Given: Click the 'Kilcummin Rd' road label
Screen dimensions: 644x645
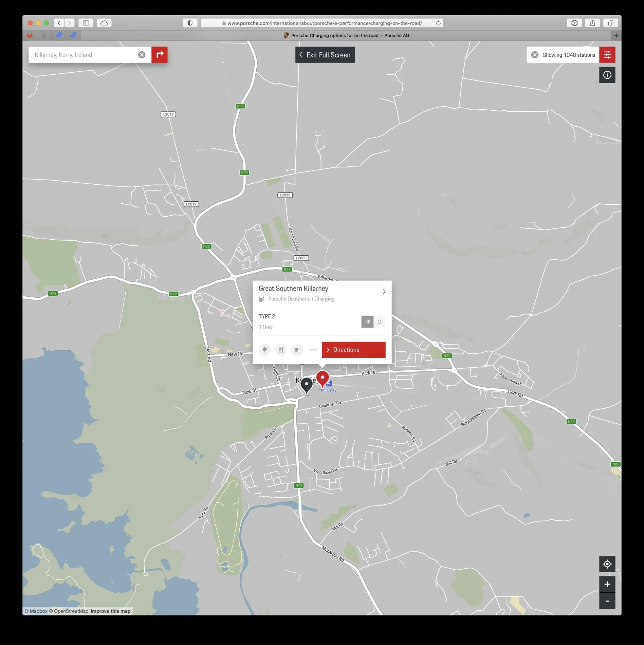Looking at the screenshot, I should [294, 239].
